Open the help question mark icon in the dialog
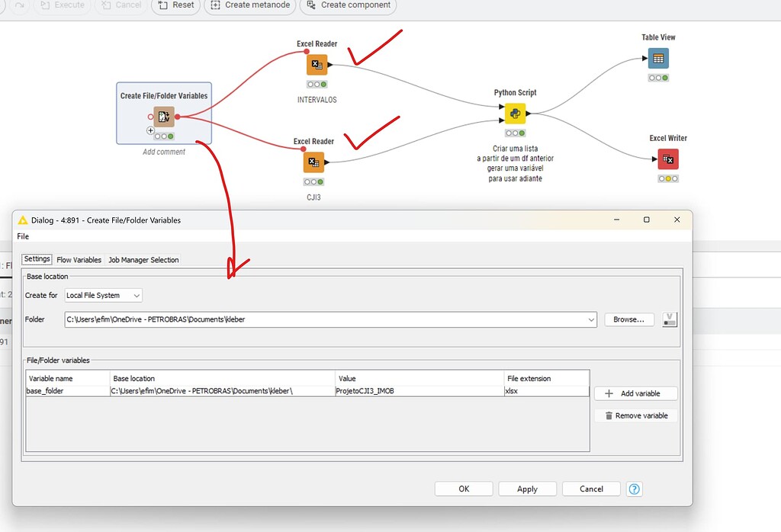781x532 pixels. pos(634,489)
